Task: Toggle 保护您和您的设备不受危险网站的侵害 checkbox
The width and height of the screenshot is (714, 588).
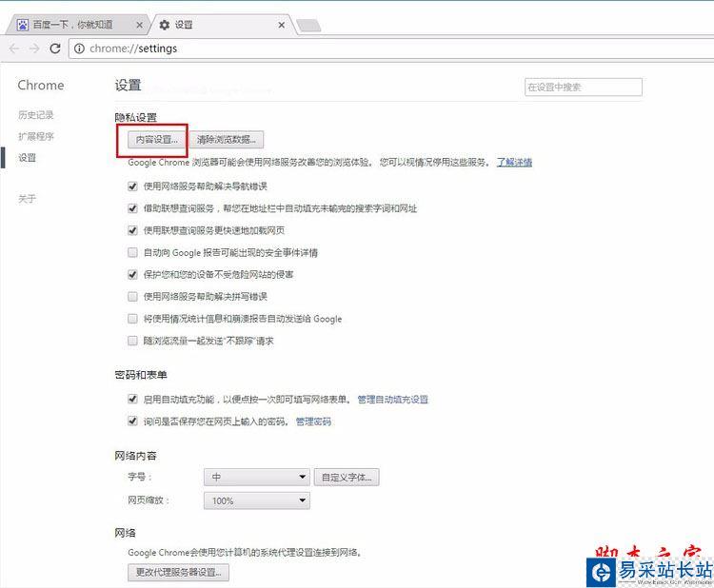Action: pos(132,274)
